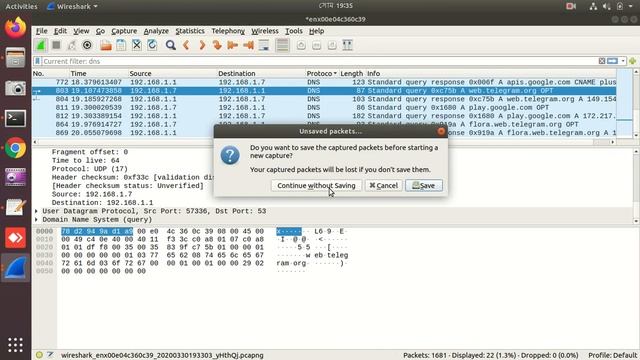Close this capture file icon
Screen dimensions: 640x360
pyautogui.click(x=137, y=45)
